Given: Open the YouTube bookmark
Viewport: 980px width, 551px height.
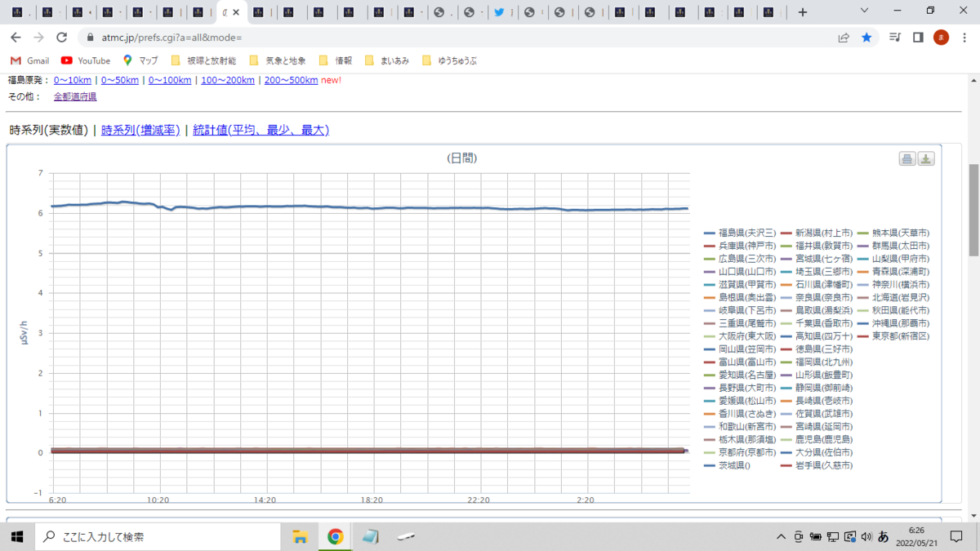Looking at the screenshot, I should pyautogui.click(x=86, y=60).
